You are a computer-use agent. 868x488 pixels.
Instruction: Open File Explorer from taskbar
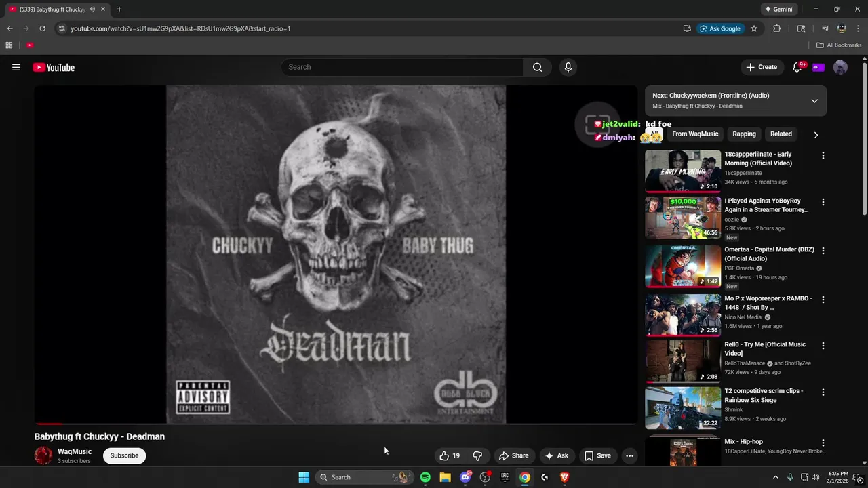click(445, 477)
